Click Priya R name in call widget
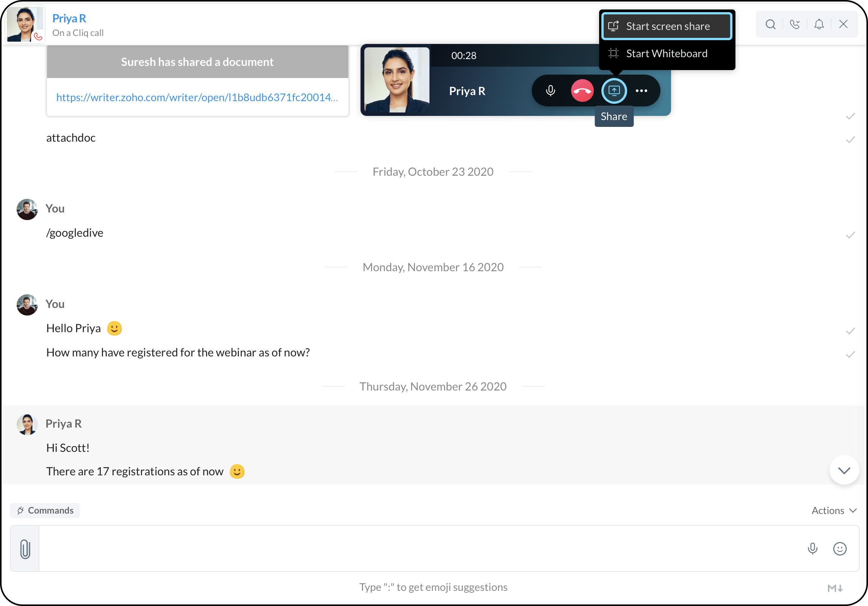The height and width of the screenshot is (606, 868). tap(467, 91)
